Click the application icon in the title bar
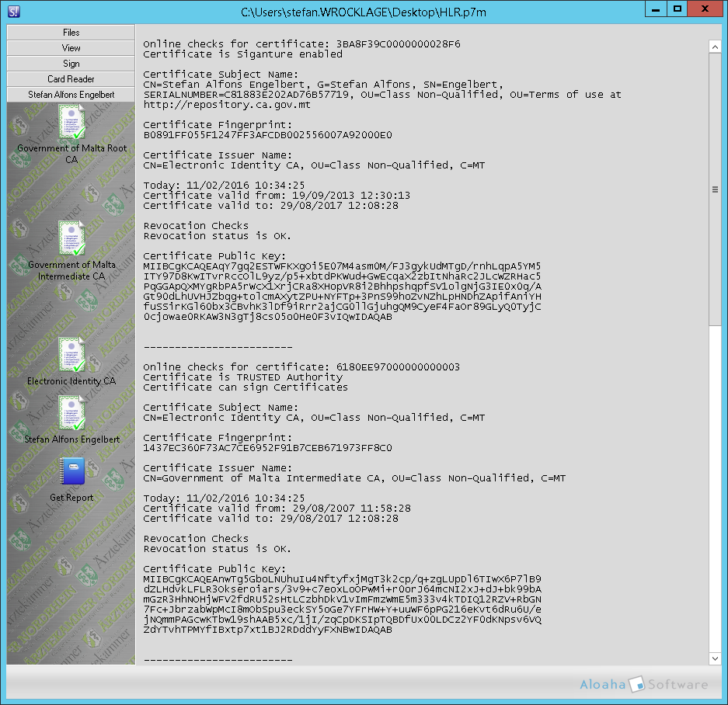 [x=13, y=11]
